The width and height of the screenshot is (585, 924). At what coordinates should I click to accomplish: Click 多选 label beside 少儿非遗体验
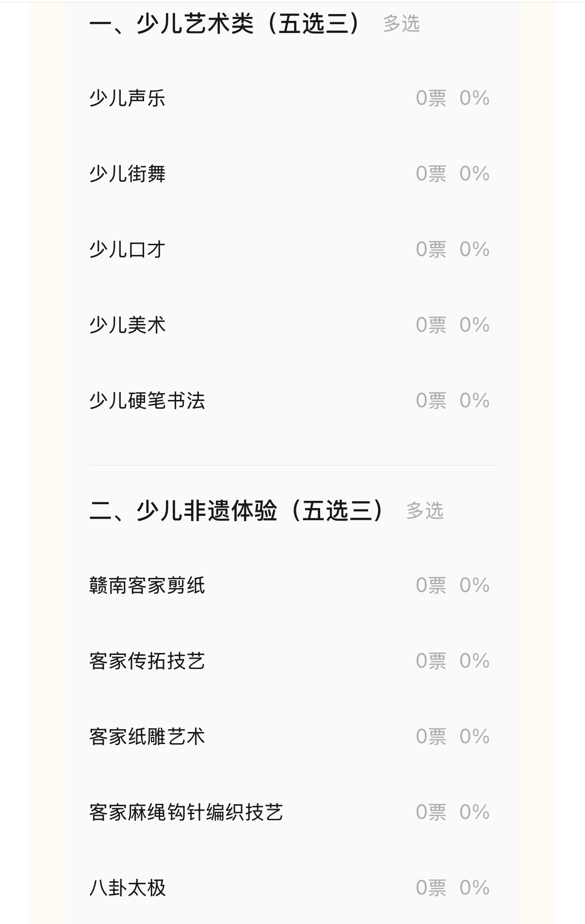pos(425,511)
